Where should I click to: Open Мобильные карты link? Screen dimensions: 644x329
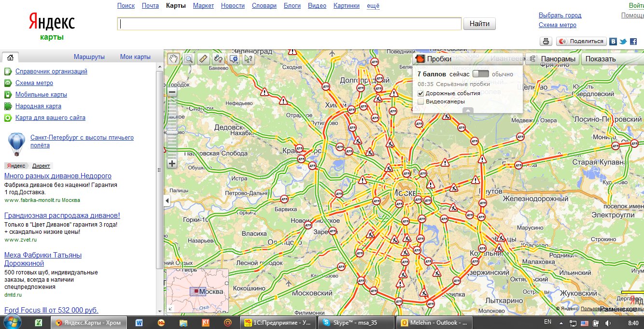pyautogui.click(x=41, y=95)
